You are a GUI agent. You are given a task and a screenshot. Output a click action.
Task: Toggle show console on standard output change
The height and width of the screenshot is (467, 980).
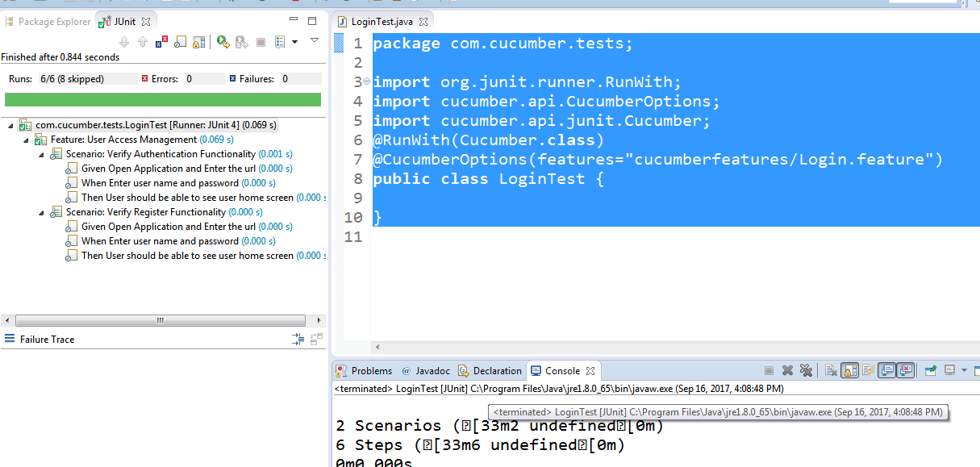(887, 369)
